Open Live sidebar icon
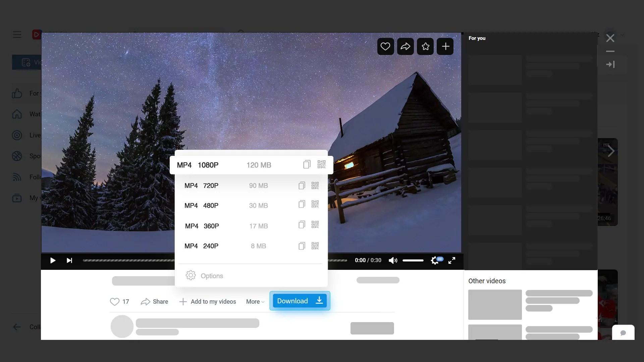This screenshot has height=362, width=644. pos(17,135)
